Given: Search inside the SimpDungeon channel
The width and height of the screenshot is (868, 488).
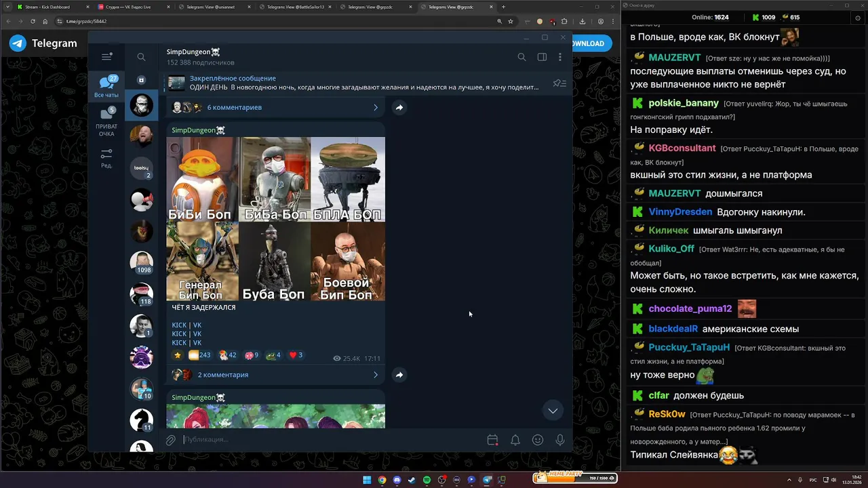Looking at the screenshot, I should tap(521, 57).
